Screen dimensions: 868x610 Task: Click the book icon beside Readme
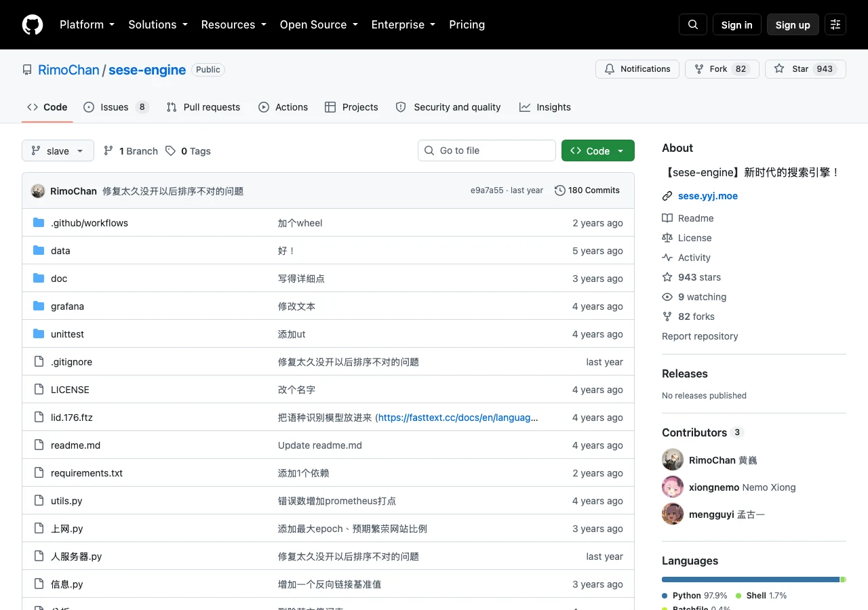pyautogui.click(x=667, y=218)
